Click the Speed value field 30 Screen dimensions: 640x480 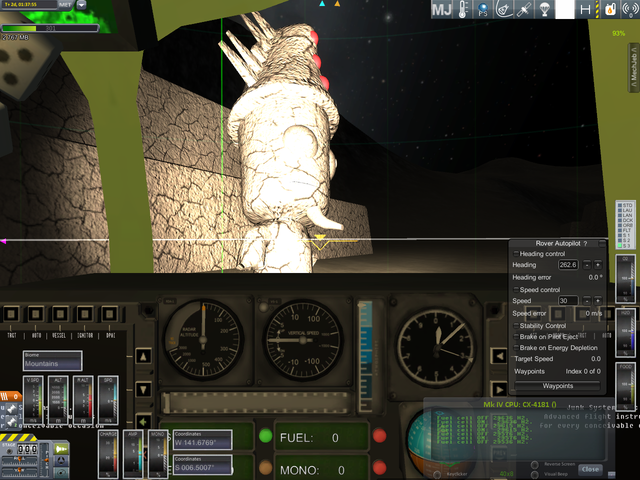568,301
